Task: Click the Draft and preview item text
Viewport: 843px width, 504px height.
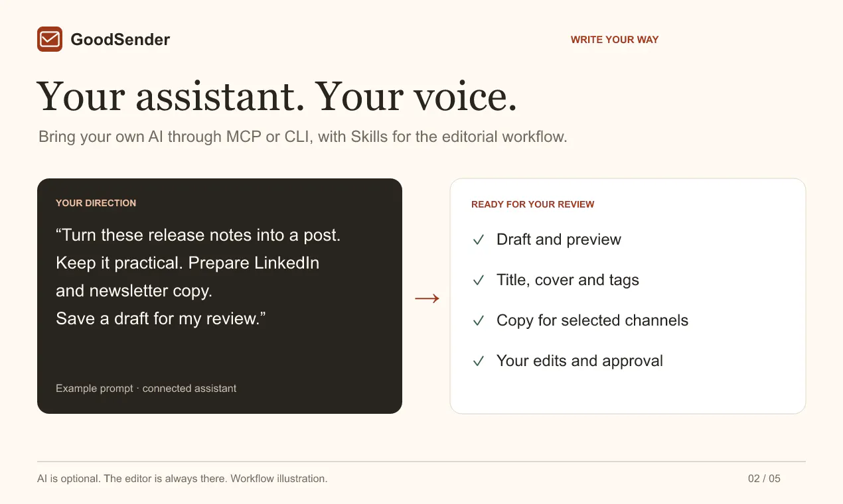Action: (x=559, y=240)
